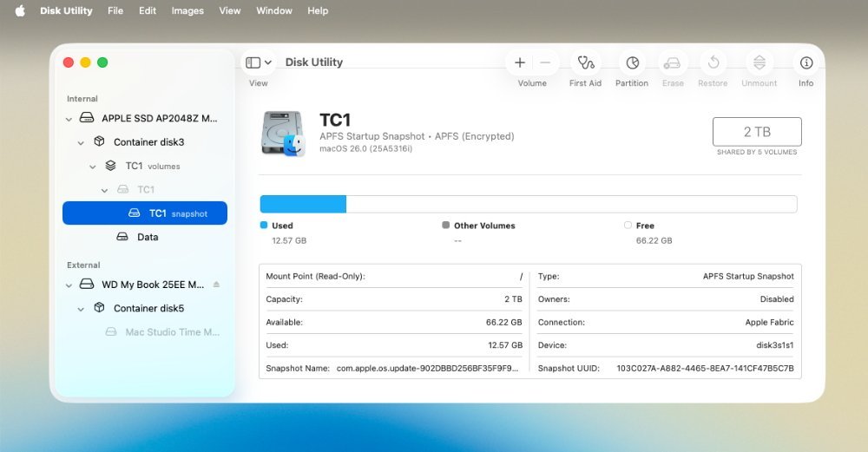Collapse the greyed TC1 volume chevron

pos(105,190)
